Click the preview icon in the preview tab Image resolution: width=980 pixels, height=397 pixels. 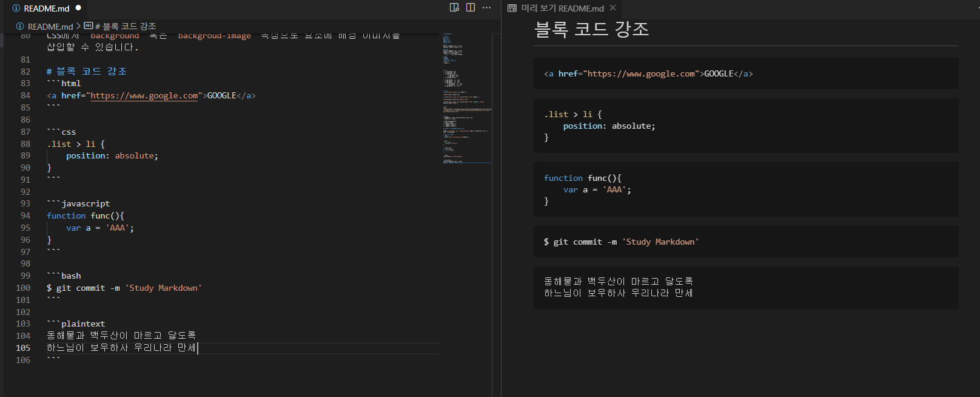coord(512,8)
